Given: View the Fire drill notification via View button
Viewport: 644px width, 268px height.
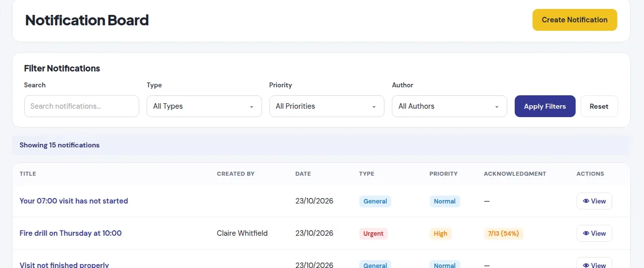Looking at the screenshot, I should tap(594, 233).
